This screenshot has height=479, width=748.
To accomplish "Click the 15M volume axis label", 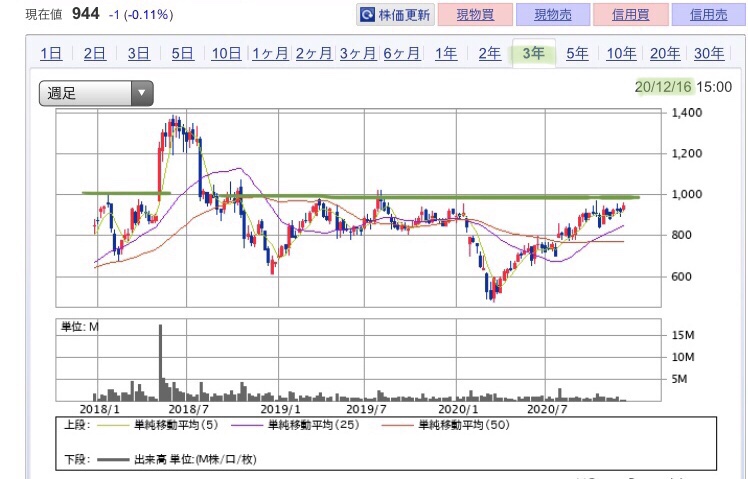I will pos(683,335).
